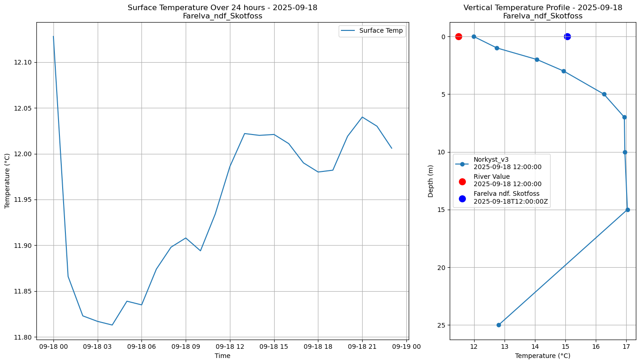Click the 5 tick on the Depth axis

click(x=444, y=94)
